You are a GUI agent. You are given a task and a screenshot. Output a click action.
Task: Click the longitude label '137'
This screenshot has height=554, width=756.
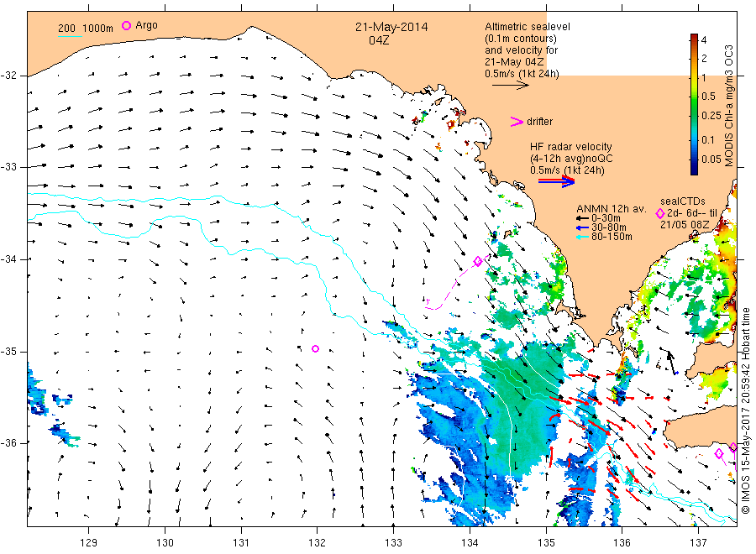pyautogui.click(x=698, y=543)
